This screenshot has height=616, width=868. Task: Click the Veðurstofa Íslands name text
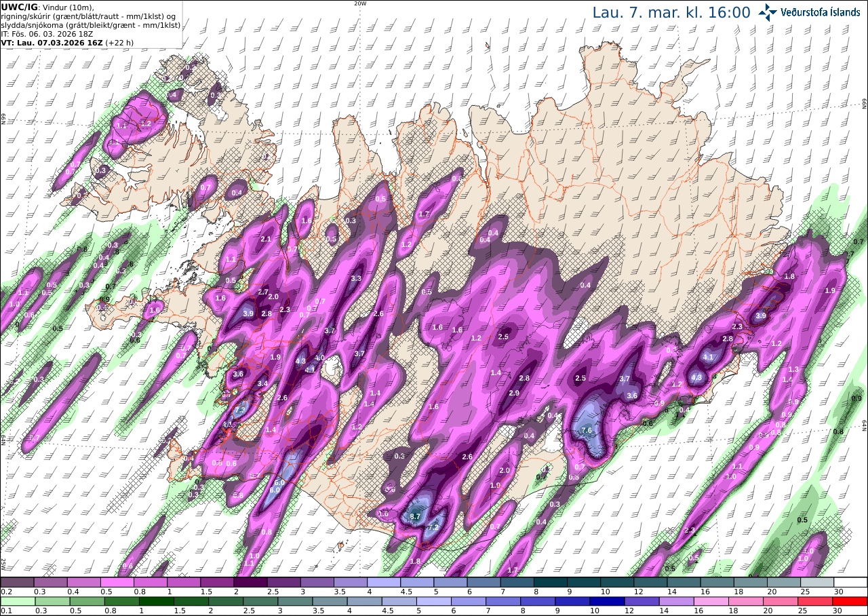pos(821,12)
